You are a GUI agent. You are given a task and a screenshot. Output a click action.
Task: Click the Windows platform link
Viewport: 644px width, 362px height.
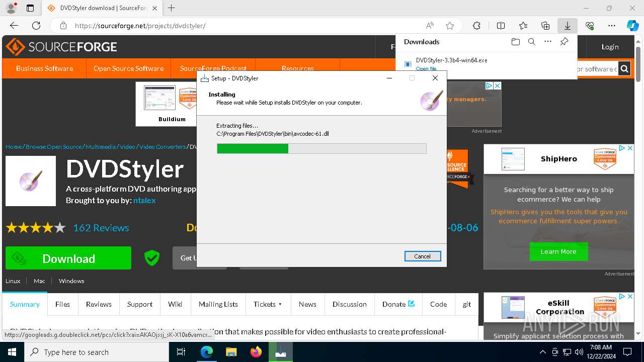pos(71,281)
